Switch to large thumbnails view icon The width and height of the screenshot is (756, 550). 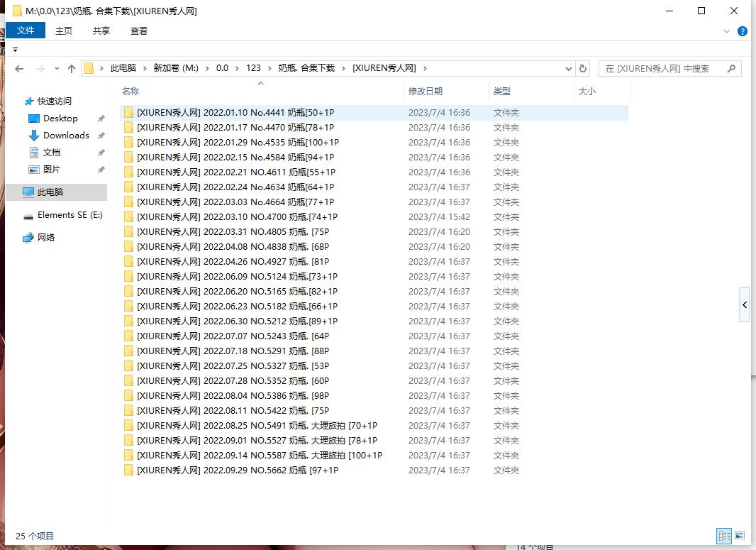[x=740, y=536]
